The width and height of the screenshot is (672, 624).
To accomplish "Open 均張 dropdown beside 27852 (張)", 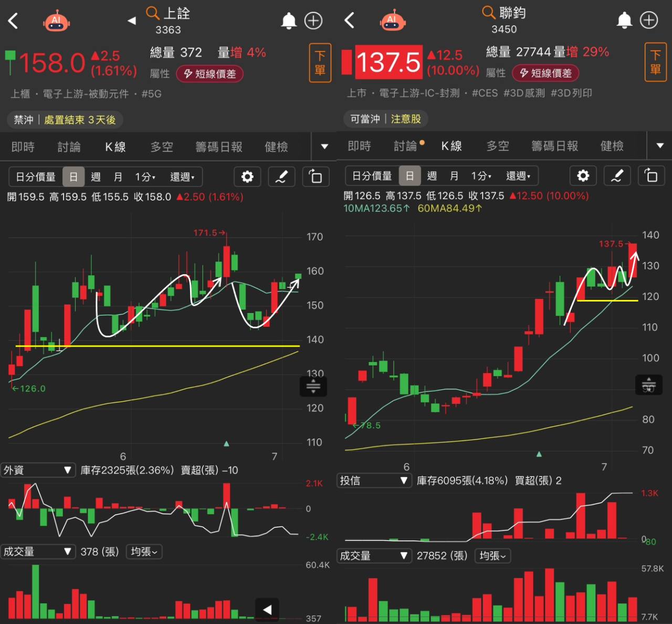I will click(492, 556).
